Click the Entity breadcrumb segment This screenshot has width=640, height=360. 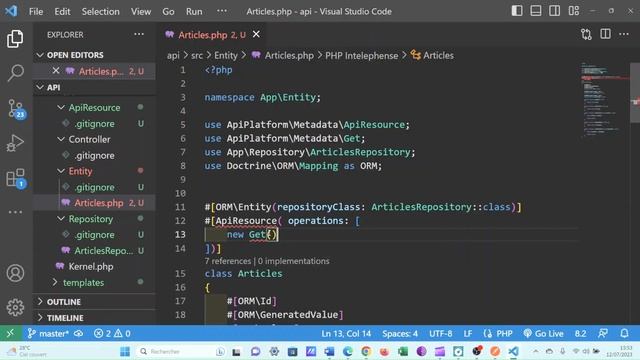(x=225, y=56)
